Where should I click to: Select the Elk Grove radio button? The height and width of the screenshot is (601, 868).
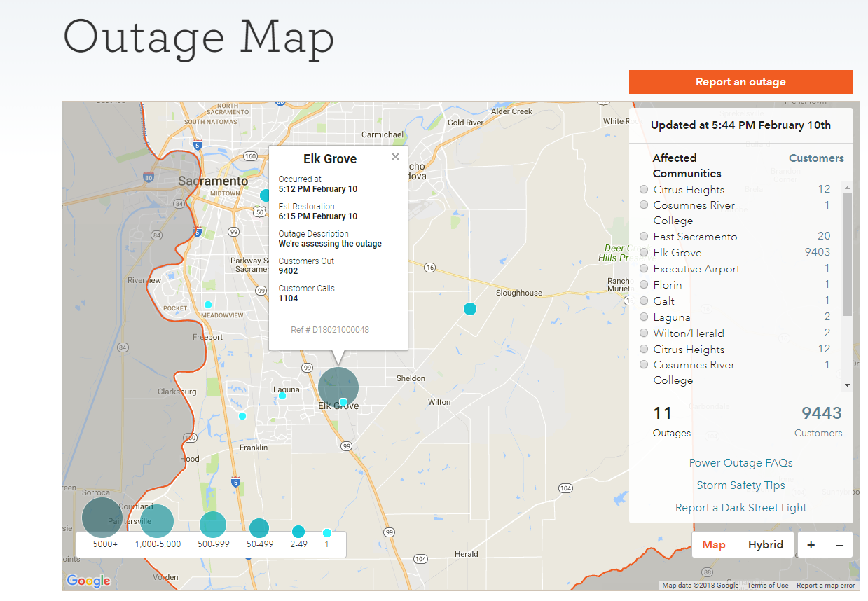[643, 252]
